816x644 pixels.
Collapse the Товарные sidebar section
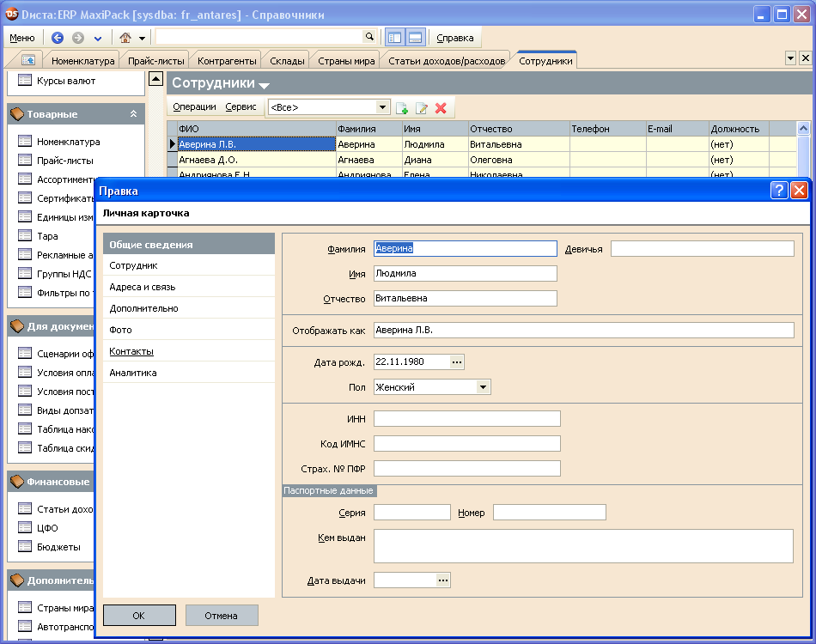[x=133, y=114]
